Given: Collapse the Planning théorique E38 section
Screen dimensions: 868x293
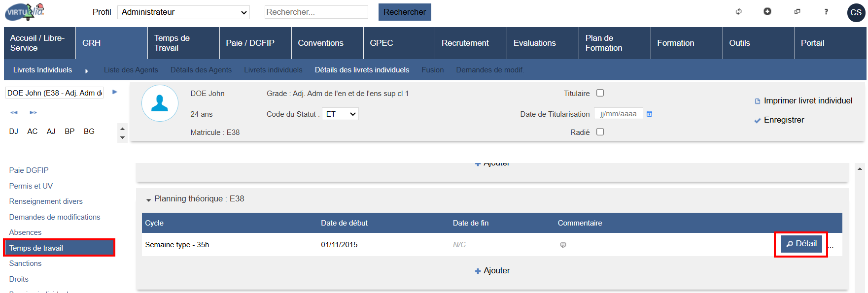Looking at the screenshot, I should coord(148,199).
